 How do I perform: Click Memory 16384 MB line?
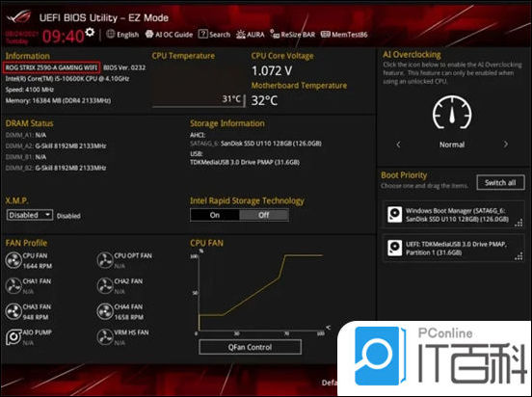(58, 101)
